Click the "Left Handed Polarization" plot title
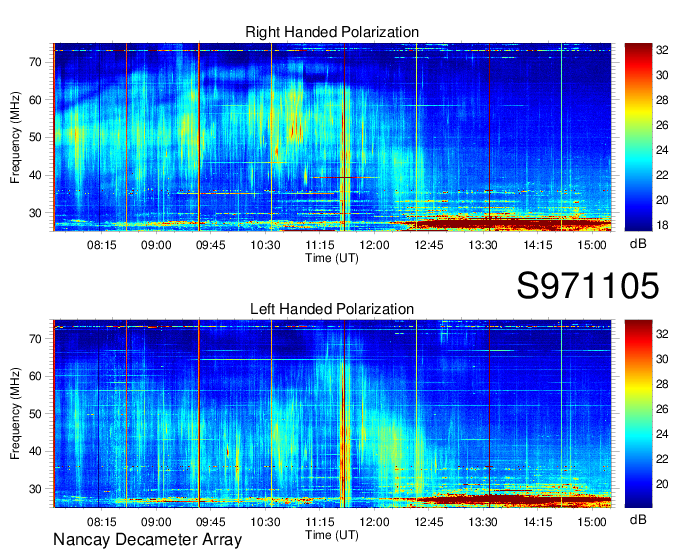 332,309
